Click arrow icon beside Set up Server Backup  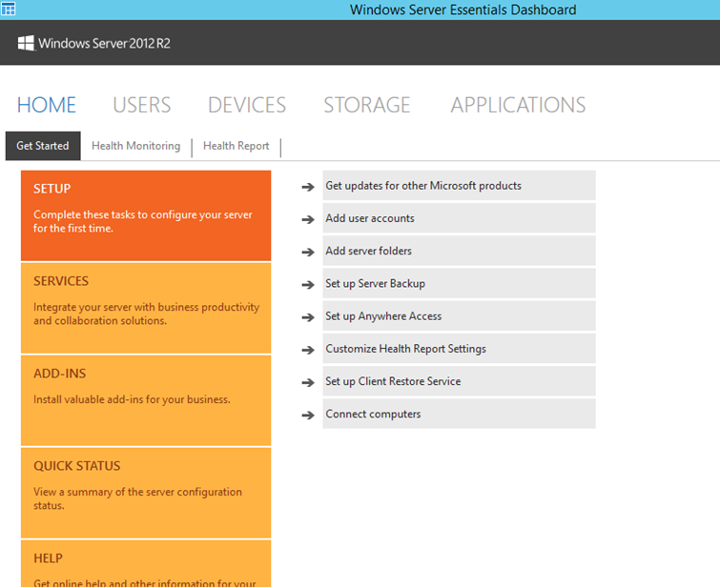pyautogui.click(x=308, y=285)
